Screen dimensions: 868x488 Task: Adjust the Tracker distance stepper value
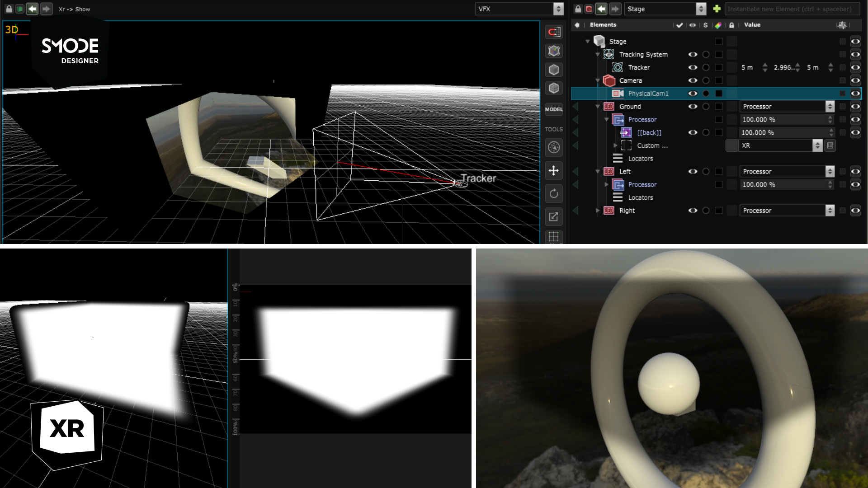coord(765,67)
